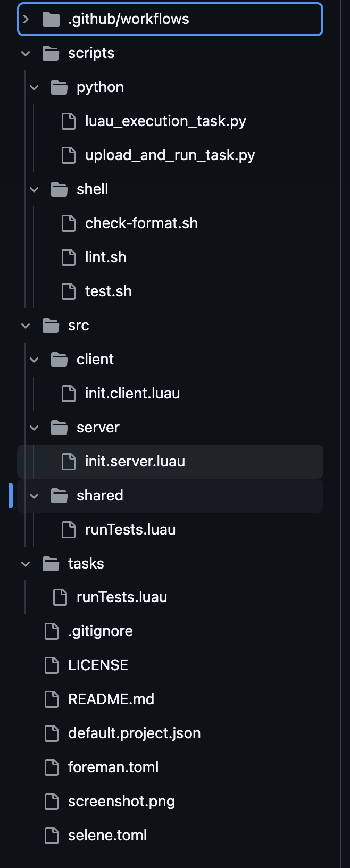
Task: Click the file icon beside LICENSE
Action: coord(52,665)
